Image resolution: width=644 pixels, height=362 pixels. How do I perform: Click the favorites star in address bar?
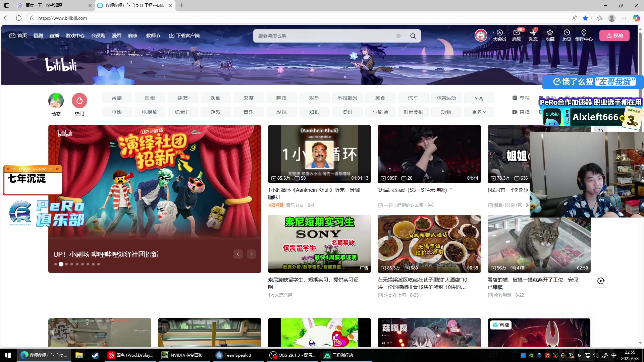pyautogui.click(x=585, y=18)
